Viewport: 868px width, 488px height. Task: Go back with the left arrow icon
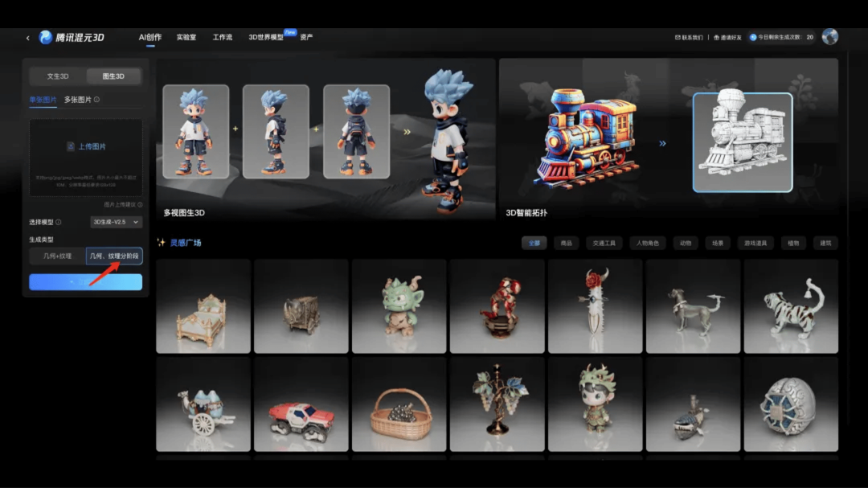pyautogui.click(x=27, y=38)
